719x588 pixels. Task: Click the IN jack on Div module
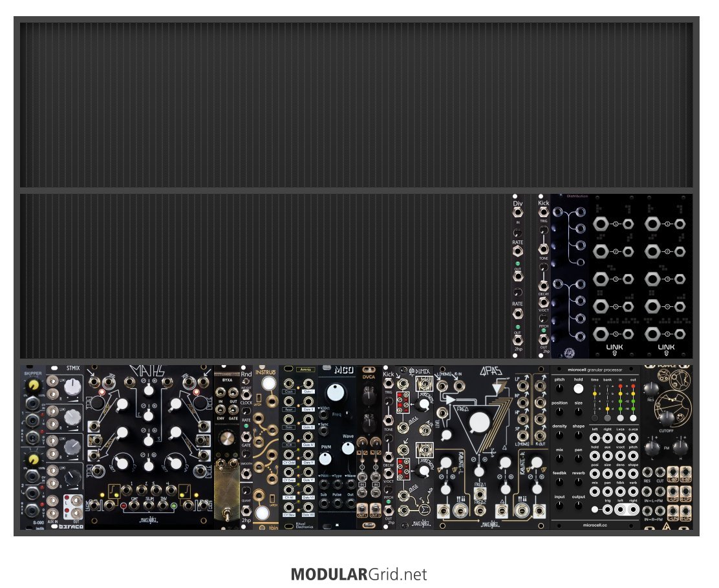point(517,212)
